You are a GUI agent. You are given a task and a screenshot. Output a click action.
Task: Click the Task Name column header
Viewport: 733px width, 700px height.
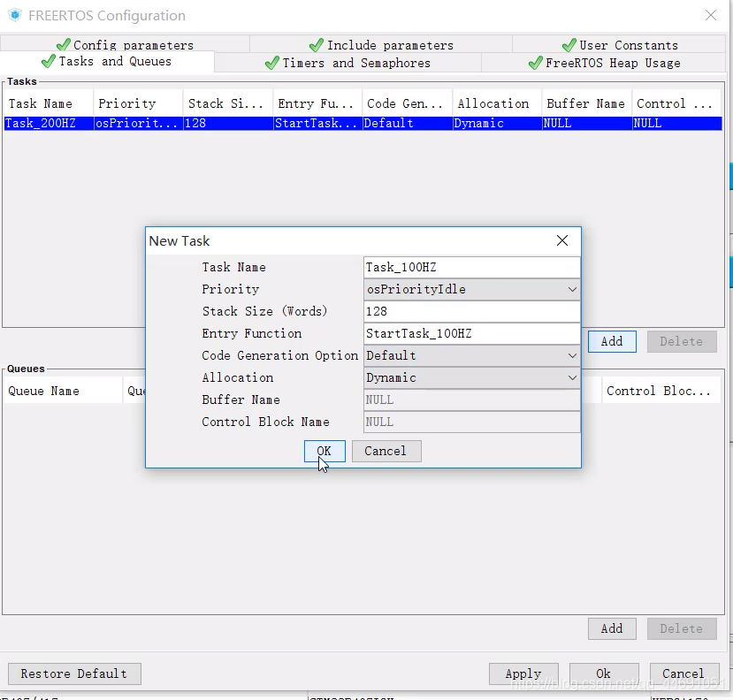click(x=49, y=103)
